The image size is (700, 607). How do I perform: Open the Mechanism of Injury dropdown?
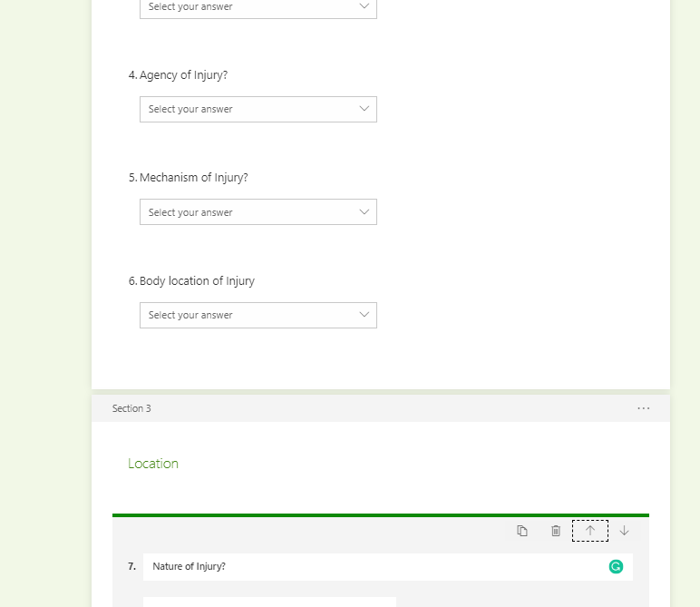(x=258, y=211)
